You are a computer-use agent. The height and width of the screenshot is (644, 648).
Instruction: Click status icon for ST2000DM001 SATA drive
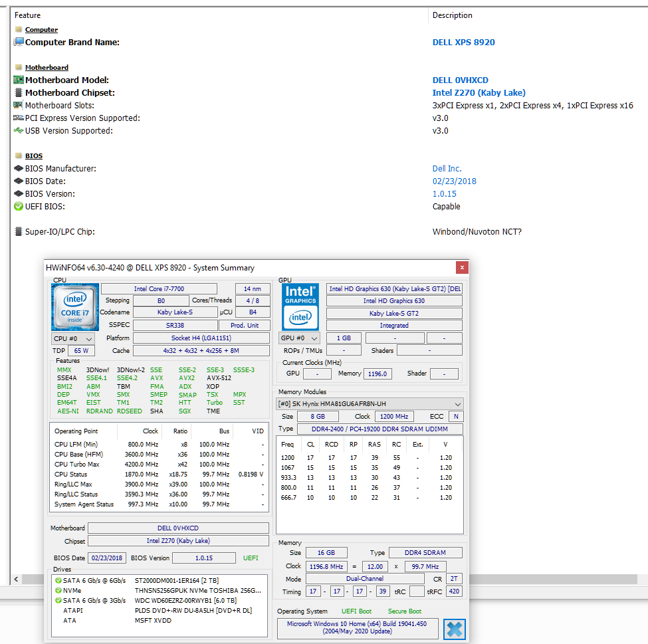[x=58, y=580]
